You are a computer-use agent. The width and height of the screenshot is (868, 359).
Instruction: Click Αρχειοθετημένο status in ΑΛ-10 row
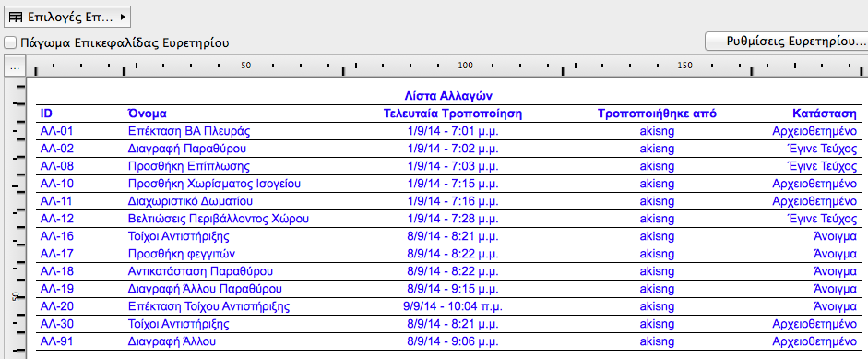point(814,184)
